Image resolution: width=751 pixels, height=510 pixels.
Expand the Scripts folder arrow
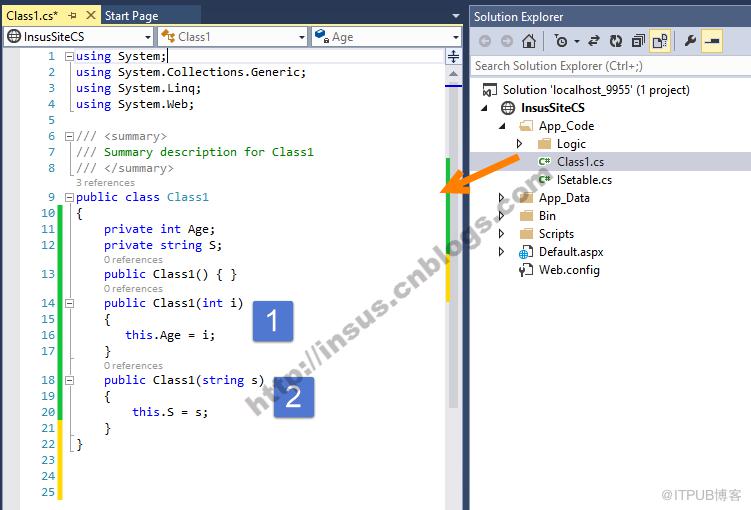(x=501, y=234)
